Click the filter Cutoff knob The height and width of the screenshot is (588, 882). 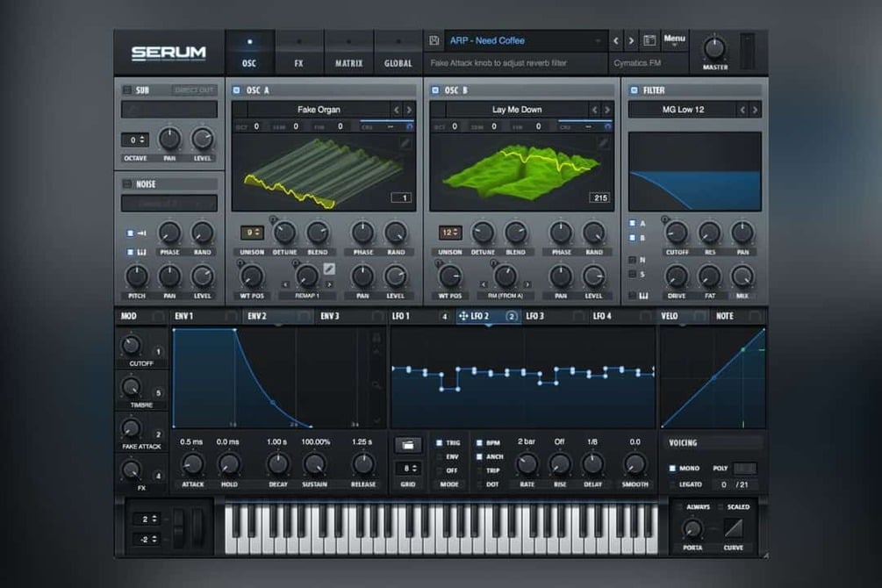[x=676, y=233]
